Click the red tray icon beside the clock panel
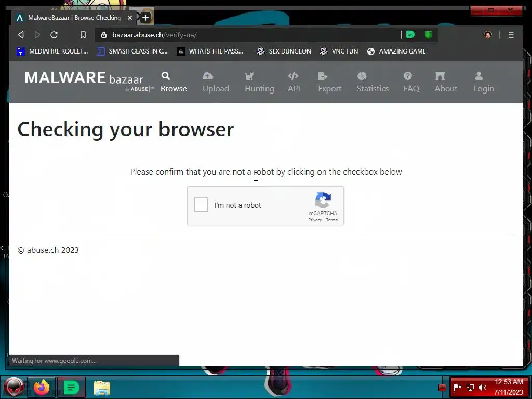This screenshot has height=399, width=532. click(x=442, y=388)
